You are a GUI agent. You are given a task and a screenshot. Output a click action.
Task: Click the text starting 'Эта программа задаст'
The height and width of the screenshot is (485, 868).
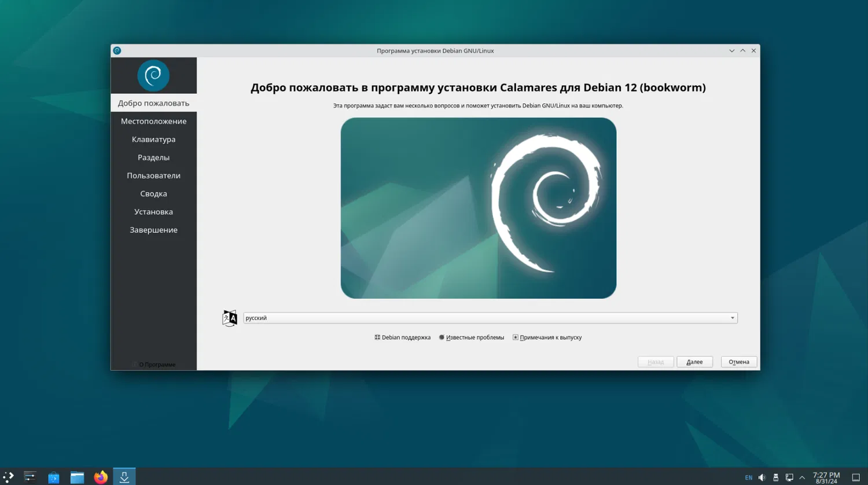[478, 106]
